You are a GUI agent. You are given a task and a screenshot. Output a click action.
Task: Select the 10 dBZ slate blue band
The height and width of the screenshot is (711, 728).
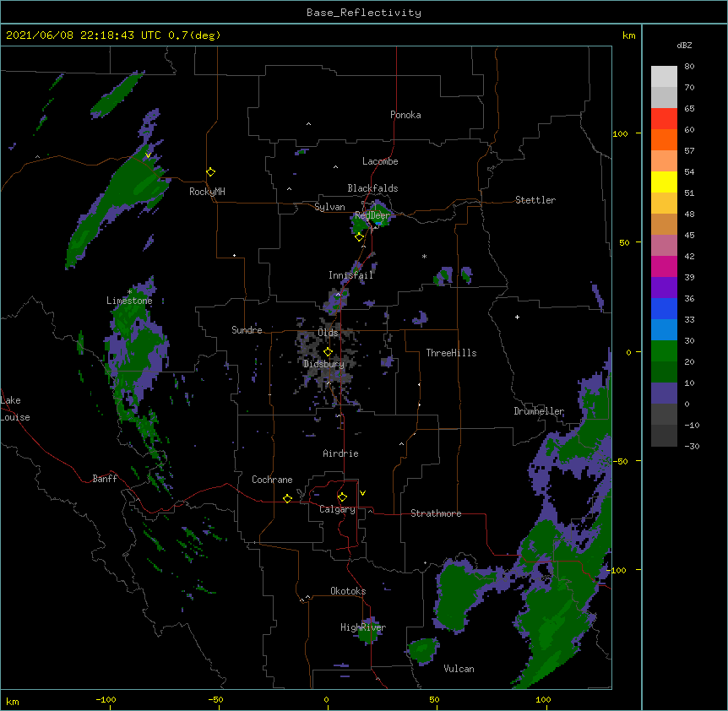point(664,393)
